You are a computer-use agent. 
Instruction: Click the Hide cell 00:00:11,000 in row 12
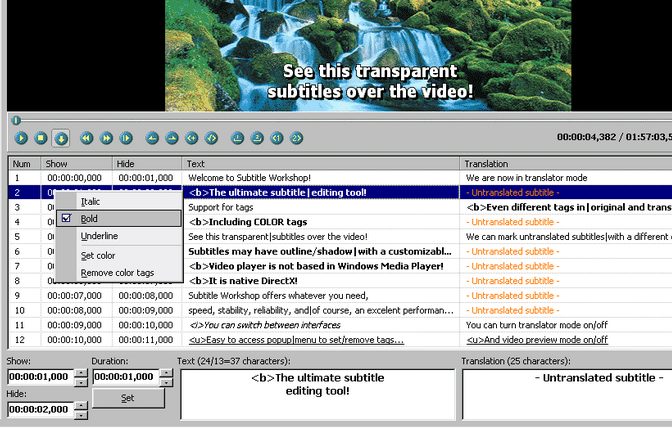(146, 340)
